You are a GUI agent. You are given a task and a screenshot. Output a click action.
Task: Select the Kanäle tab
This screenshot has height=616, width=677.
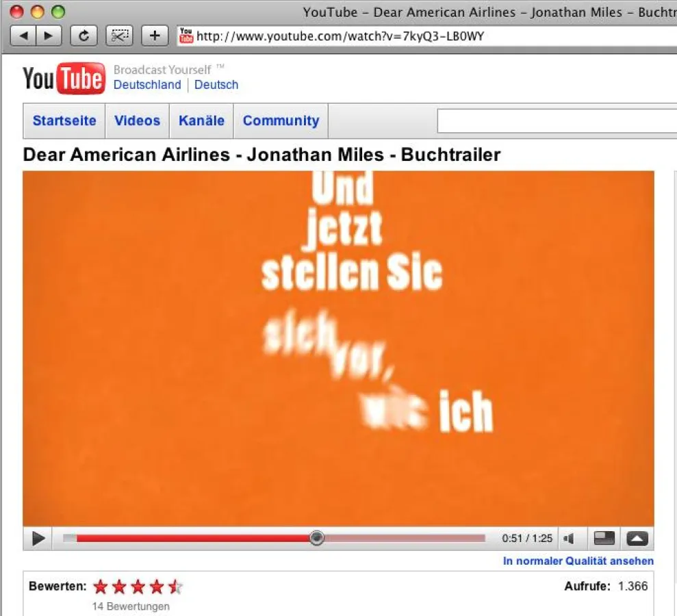(x=201, y=120)
